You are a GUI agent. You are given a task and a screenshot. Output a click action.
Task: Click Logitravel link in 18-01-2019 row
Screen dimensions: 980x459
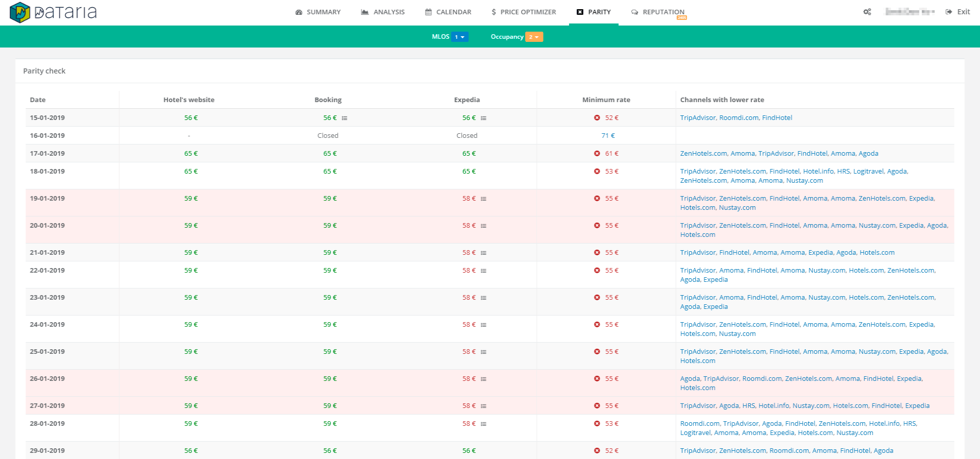pos(868,171)
